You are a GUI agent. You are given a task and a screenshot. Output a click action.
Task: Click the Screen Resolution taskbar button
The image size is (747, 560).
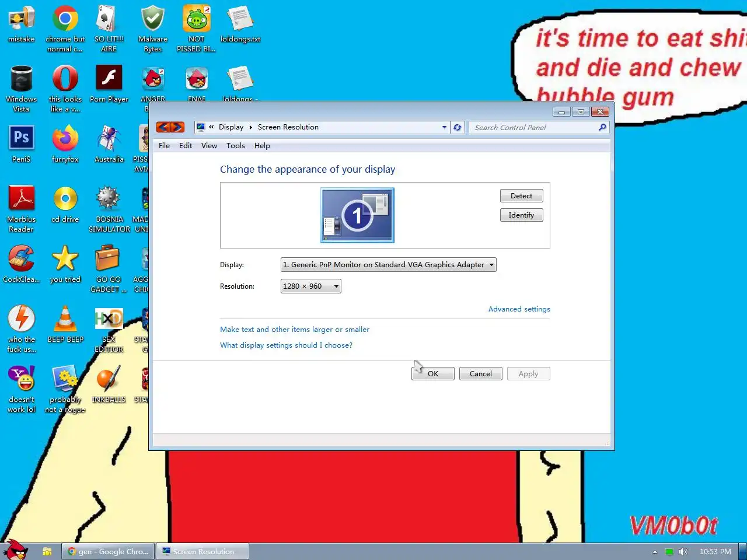pos(203,551)
